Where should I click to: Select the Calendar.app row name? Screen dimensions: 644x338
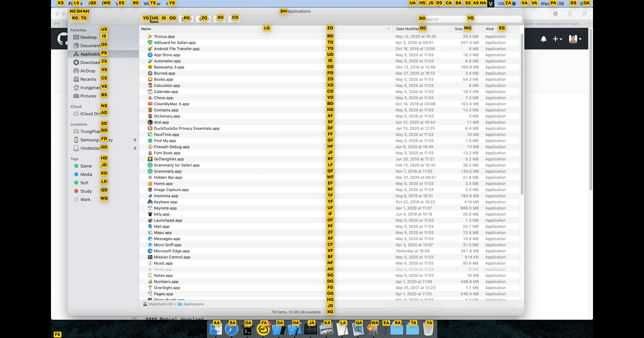(x=166, y=92)
